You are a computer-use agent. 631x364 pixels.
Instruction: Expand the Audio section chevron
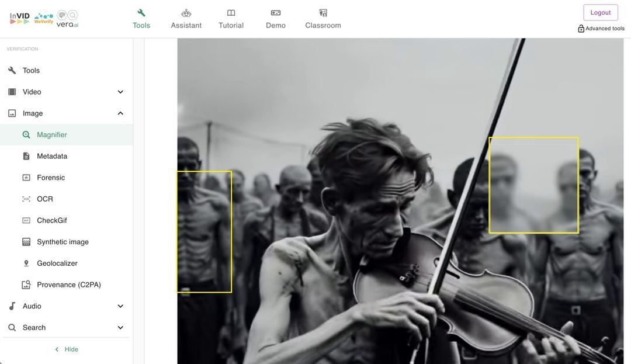120,306
